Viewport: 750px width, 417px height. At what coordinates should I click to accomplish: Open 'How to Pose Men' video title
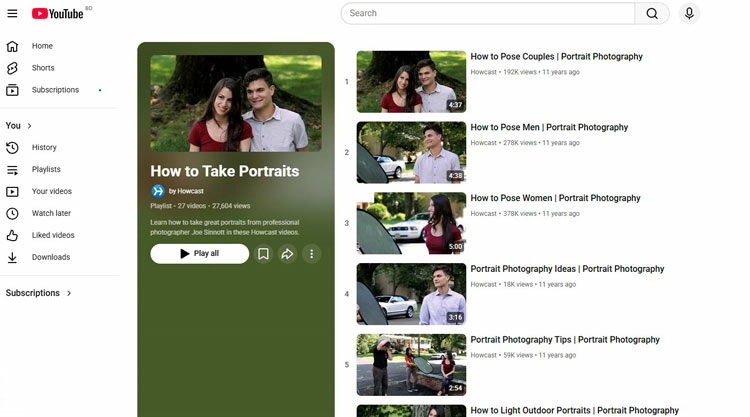coord(549,127)
